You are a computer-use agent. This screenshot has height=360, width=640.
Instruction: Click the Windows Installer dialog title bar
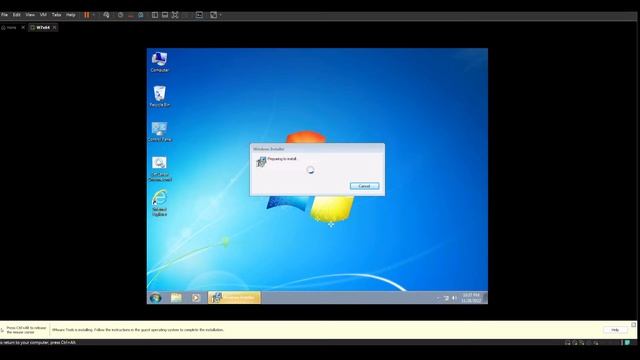(317, 149)
